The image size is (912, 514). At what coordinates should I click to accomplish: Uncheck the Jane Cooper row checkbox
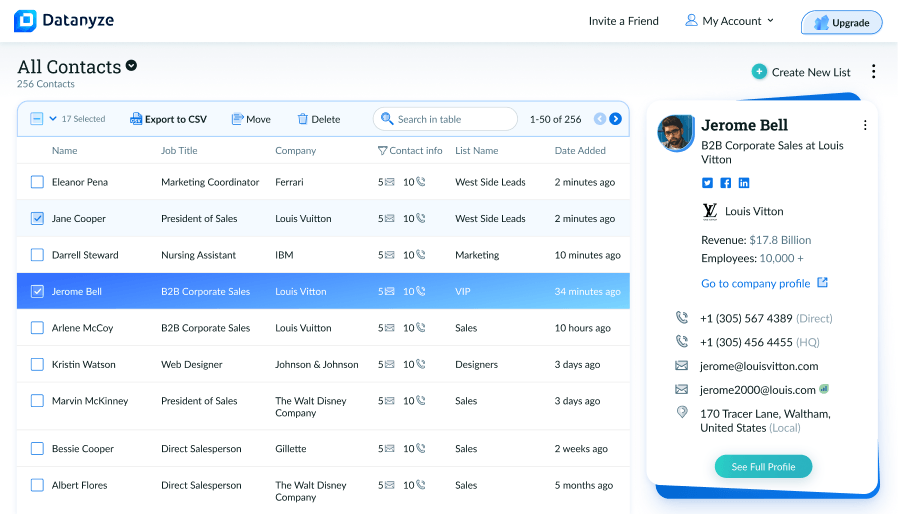pos(37,219)
